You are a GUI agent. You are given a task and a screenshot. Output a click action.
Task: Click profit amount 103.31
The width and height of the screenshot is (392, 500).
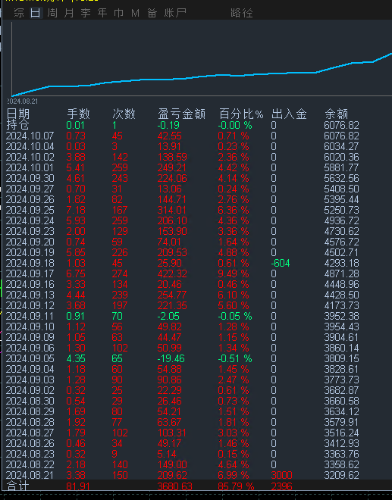coord(172,433)
